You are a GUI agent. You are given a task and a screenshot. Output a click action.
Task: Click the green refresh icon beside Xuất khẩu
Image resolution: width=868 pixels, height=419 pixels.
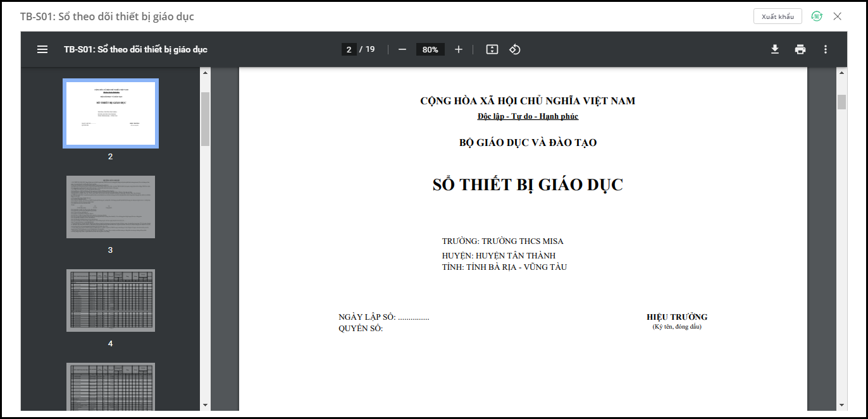pyautogui.click(x=817, y=16)
